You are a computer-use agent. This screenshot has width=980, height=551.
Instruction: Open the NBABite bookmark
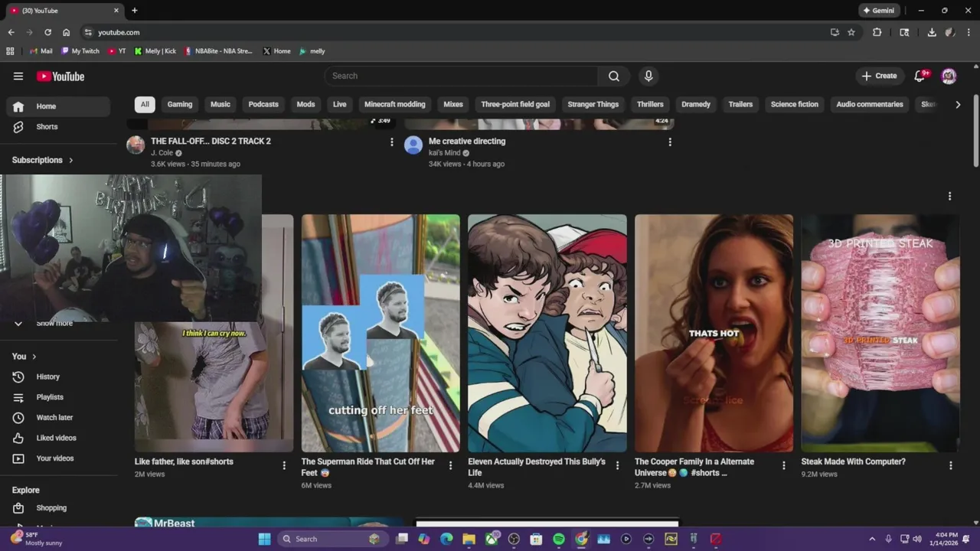click(x=219, y=51)
